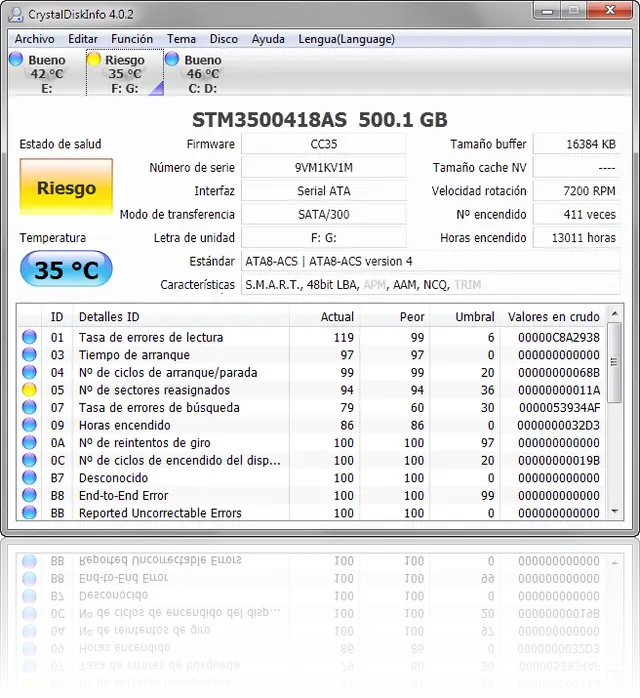
Task: Click the Letra de unidad field F: G:
Action: (324, 238)
